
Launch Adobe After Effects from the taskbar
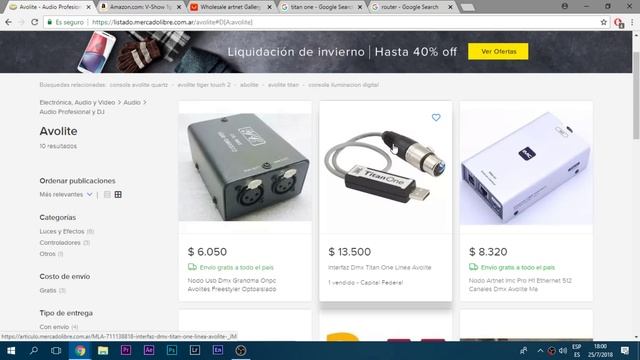tap(149, 350)
